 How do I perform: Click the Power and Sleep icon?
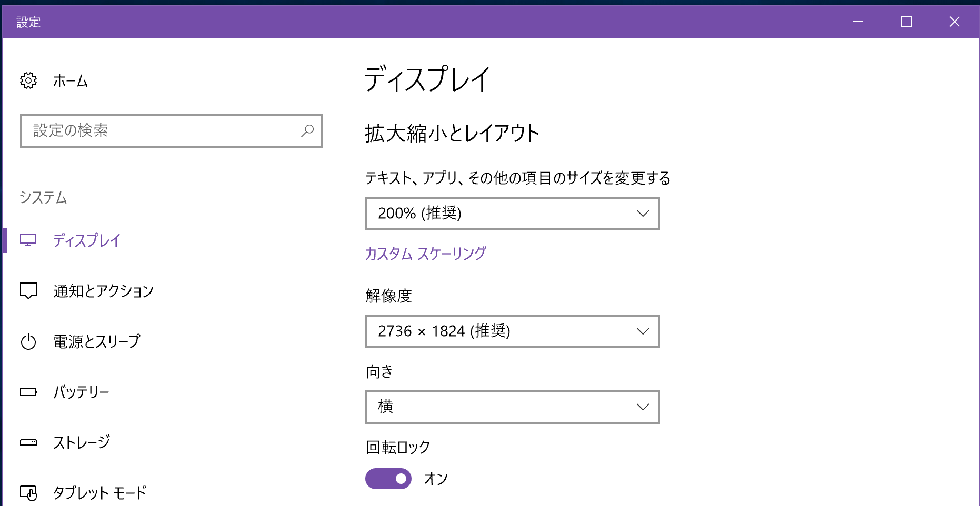[x=28, y=341]
